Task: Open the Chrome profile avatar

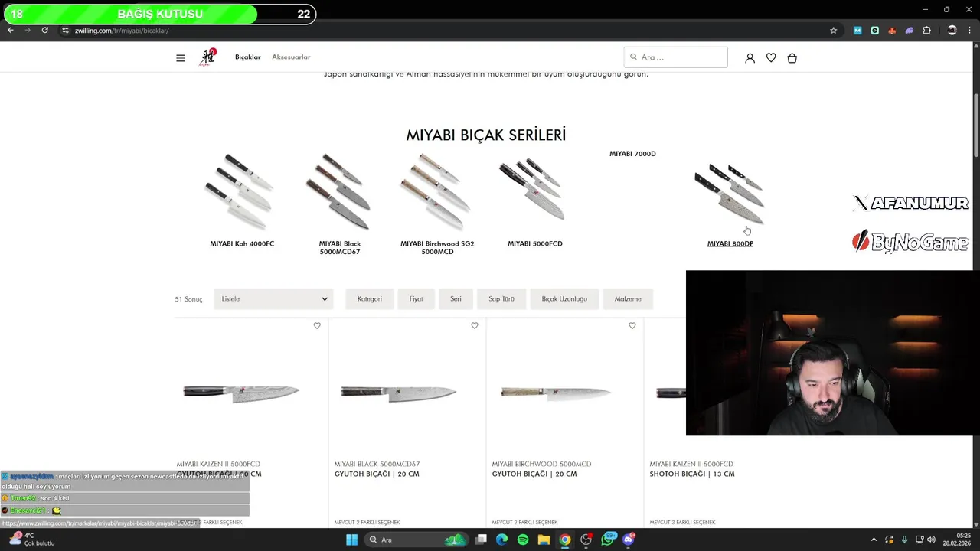Action: 952,31
